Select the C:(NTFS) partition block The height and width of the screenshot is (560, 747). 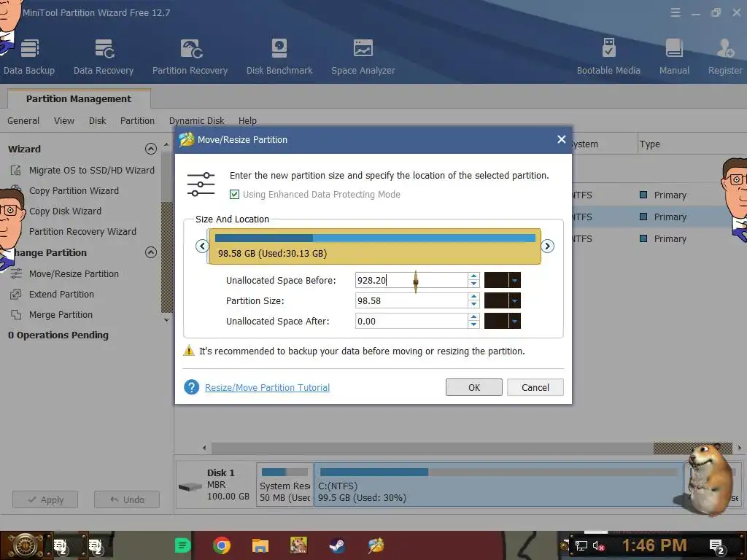(x=499, y=485)
